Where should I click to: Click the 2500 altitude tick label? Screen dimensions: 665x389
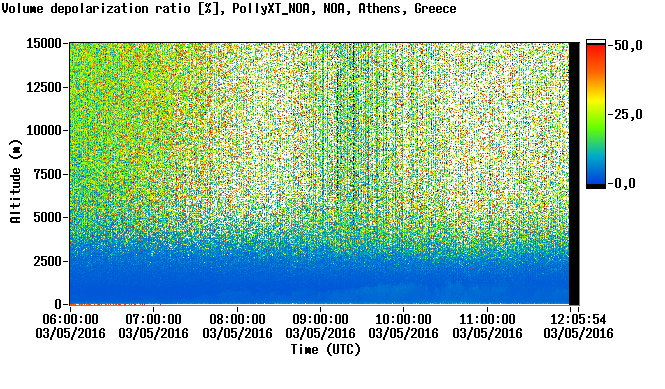pos(48,261)
